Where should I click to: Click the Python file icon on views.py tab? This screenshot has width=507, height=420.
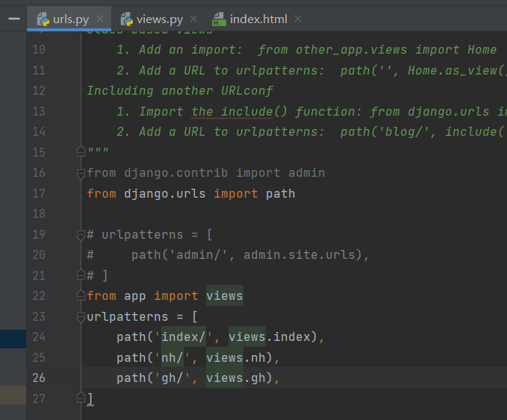(x=127, y=19)
